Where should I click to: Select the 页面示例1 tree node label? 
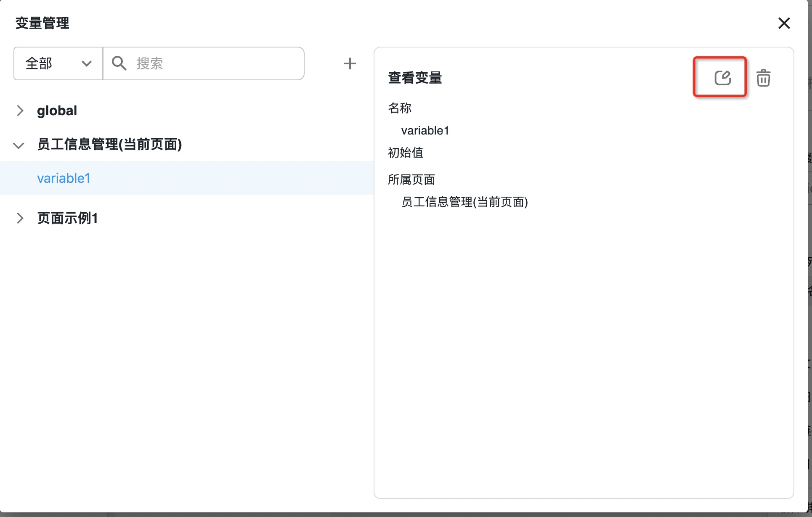67,218
